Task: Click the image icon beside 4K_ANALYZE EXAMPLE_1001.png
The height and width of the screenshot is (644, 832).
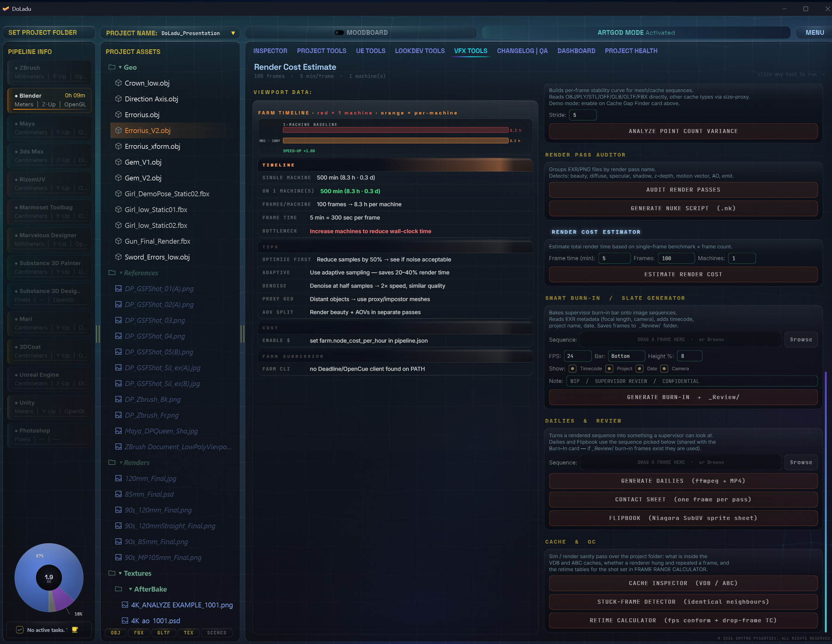Action: click(125, 605)
